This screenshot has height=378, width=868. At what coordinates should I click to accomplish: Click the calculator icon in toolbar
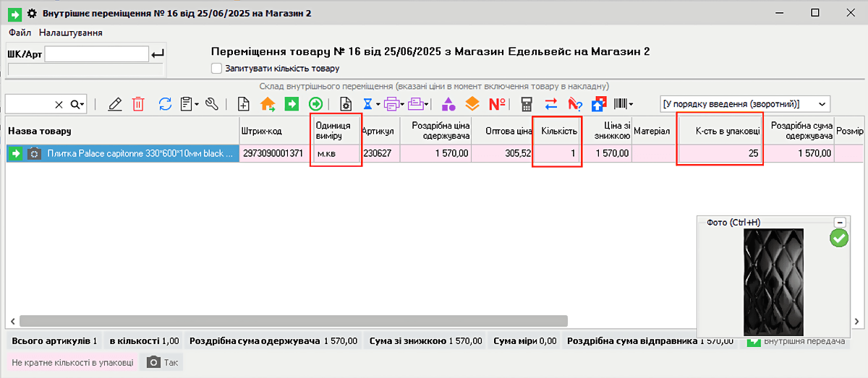pos(527,104)
